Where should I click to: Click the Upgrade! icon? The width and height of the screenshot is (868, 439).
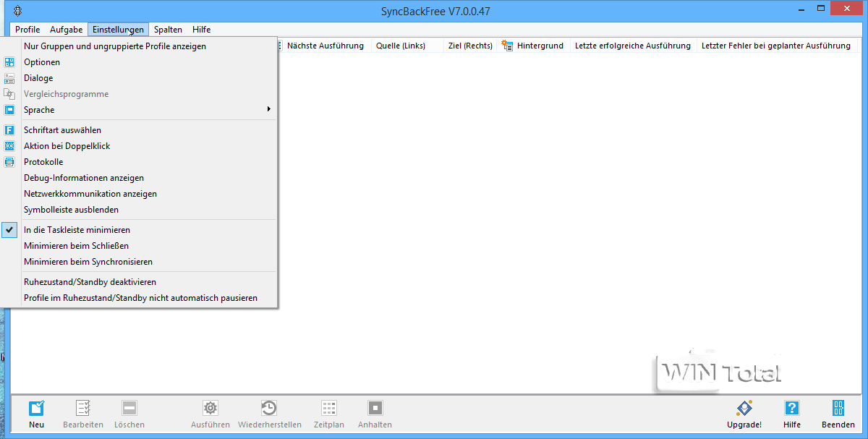pos(744,408)
